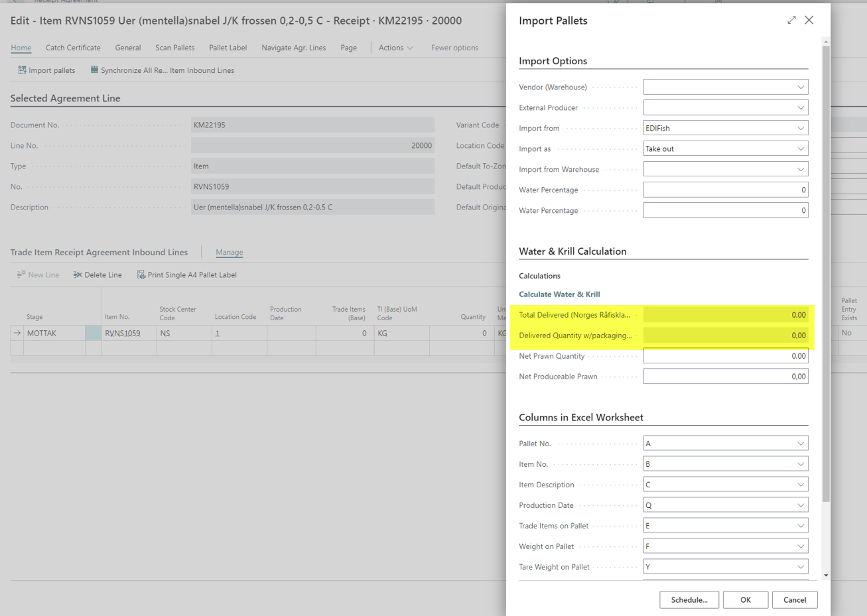Click Synchronize All Item Inbound Lines icon
This screenshot has height=616, width=867.
94,70
